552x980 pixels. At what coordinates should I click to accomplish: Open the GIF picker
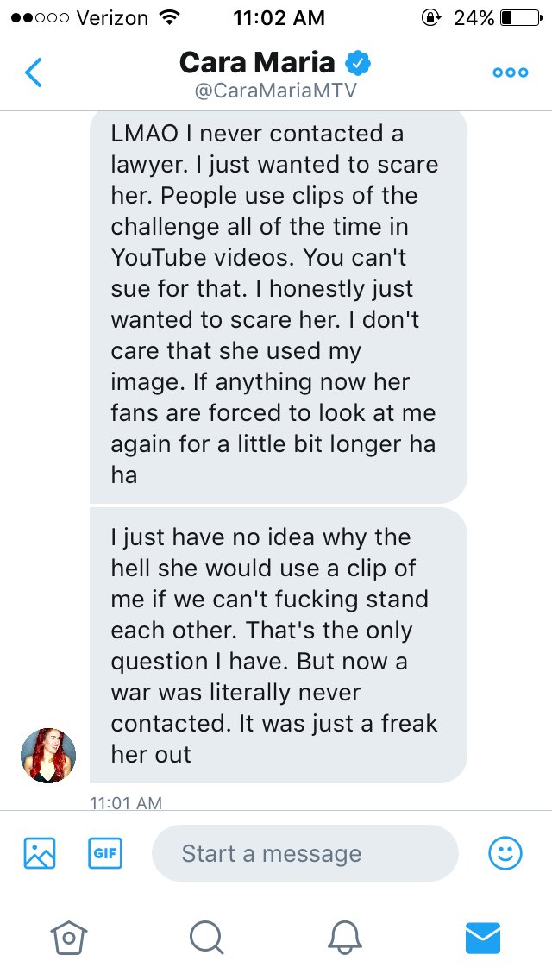105,853
